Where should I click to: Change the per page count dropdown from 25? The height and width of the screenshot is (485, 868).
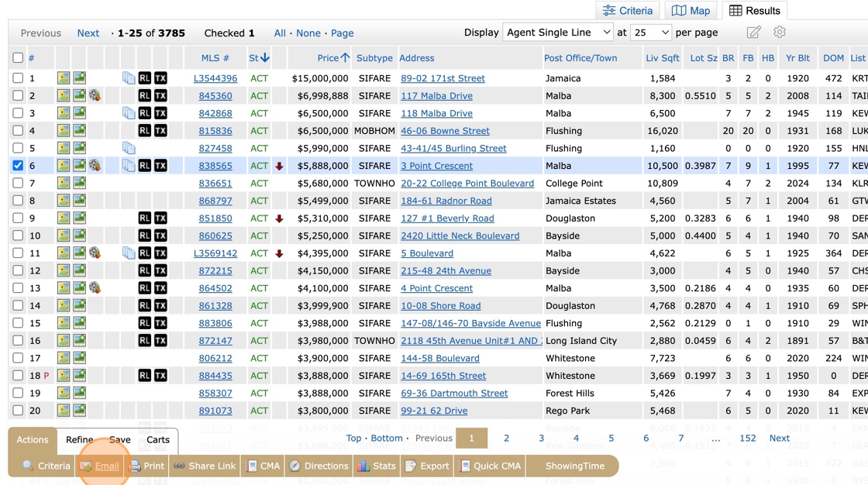[x=649, y=32]
